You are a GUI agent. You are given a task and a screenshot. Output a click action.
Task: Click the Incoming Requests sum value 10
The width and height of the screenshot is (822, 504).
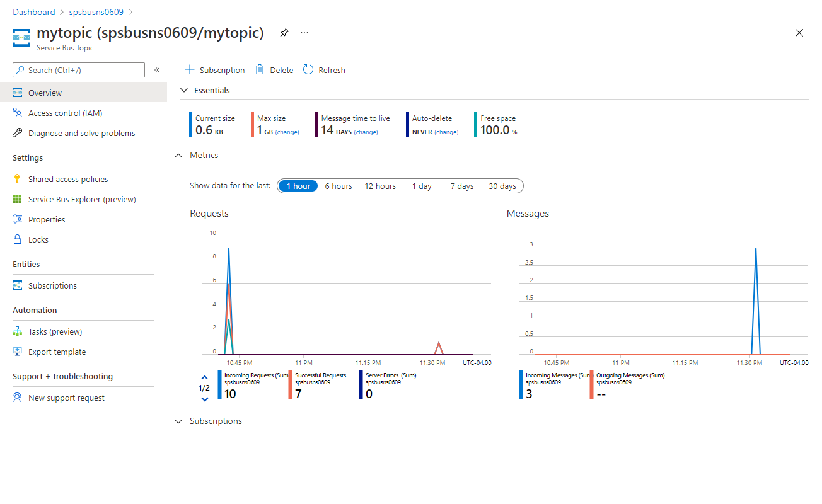[230, 394]
